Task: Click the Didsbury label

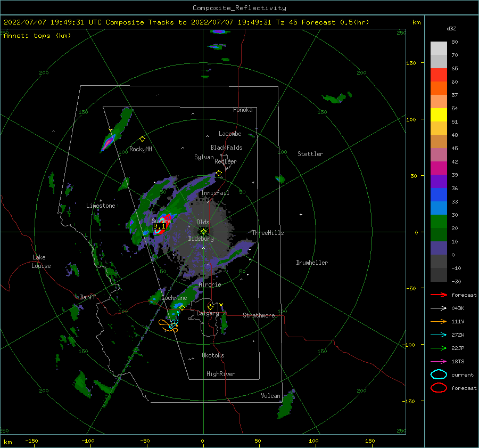Action: pyautogui.click(x=201, y=239)
